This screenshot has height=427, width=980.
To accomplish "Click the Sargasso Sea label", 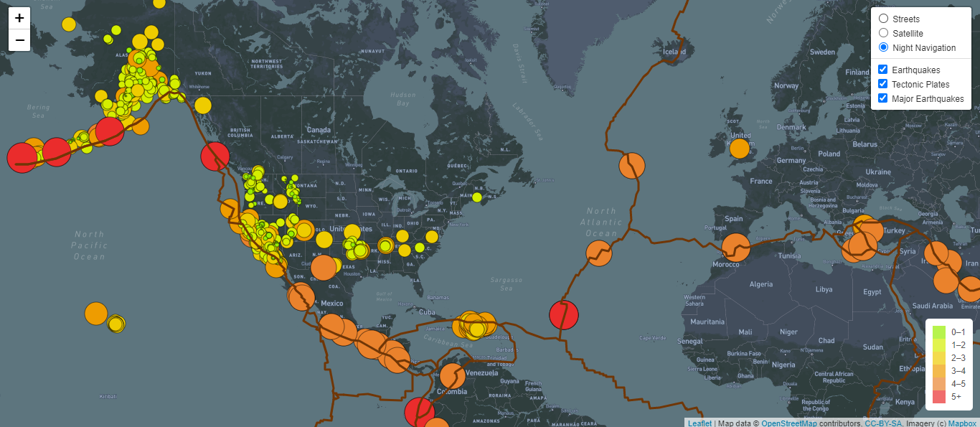I will click(507, 283).
